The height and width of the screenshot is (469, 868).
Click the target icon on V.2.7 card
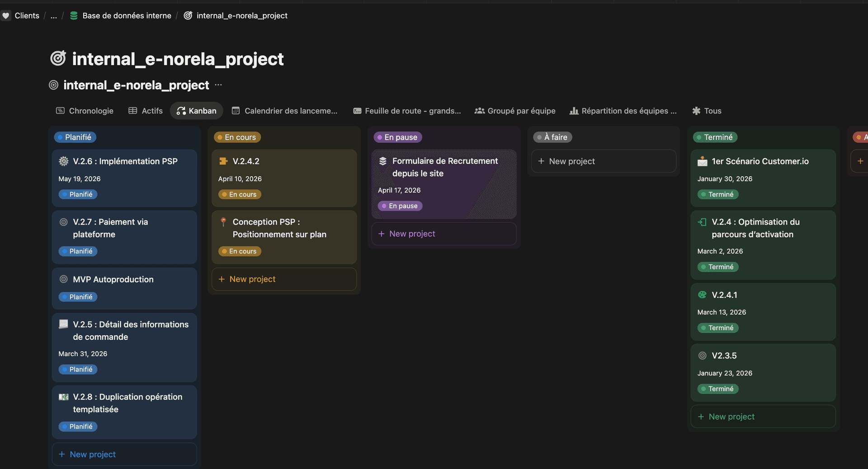(x=64, y=222)
